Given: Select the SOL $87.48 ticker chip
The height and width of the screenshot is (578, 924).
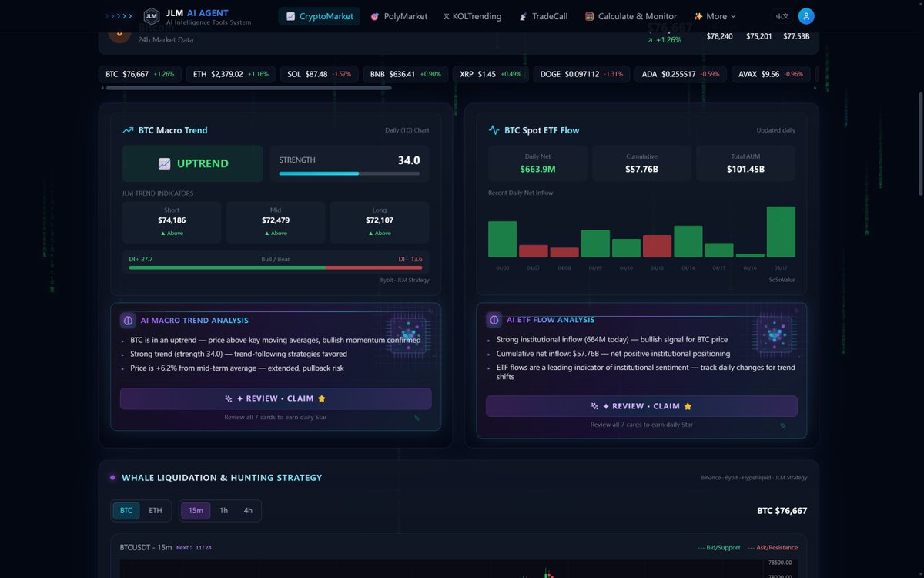Looking at the screenshot, I should (x=319, y=74).
